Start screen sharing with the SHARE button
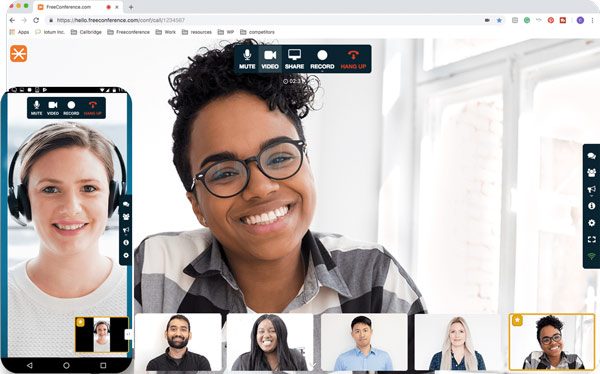Viewport: 600px width, 374px height. (x=294, y=59)
